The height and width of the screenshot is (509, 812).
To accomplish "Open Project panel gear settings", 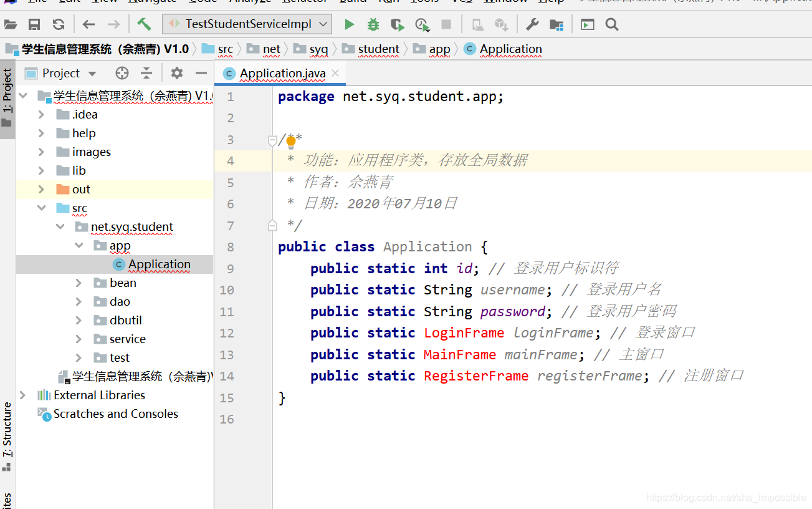I will coord(177,73).
